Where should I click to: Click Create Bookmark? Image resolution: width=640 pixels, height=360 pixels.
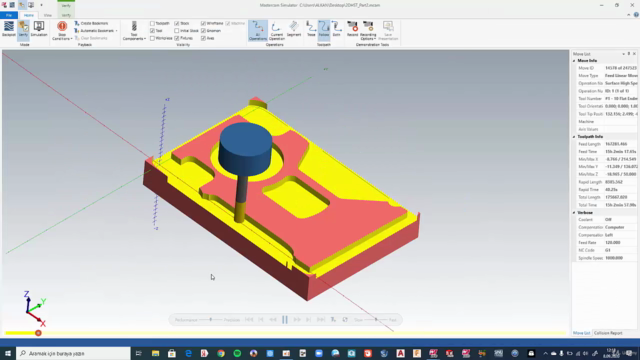click(x=91, y=23)
